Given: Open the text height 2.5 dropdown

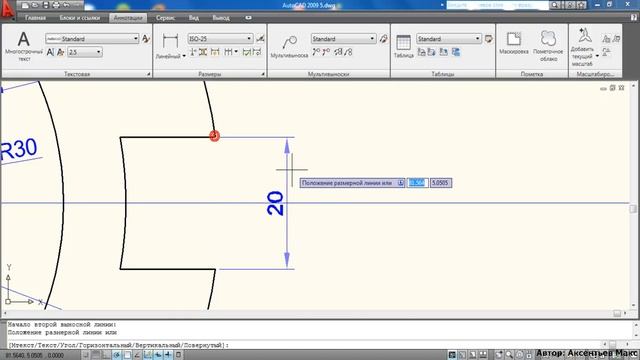Looking at the screenshot, I should tap(85, 52).
